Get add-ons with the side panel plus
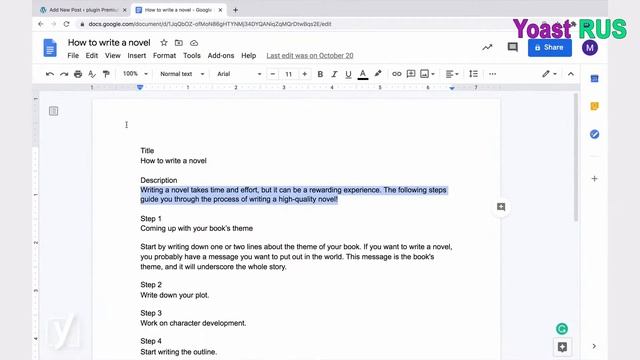This screenshot has height=360, width=640. pos(594,178)
